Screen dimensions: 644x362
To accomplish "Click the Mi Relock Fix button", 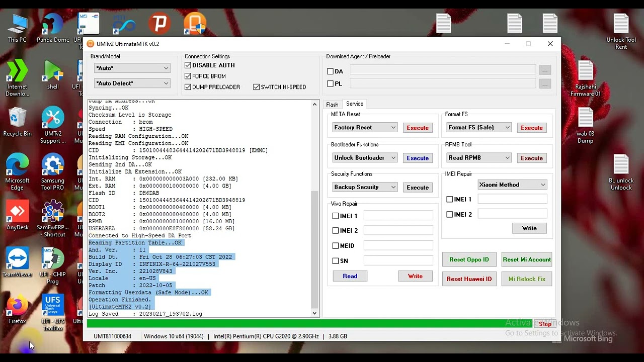I will click(x=527, y=279).
